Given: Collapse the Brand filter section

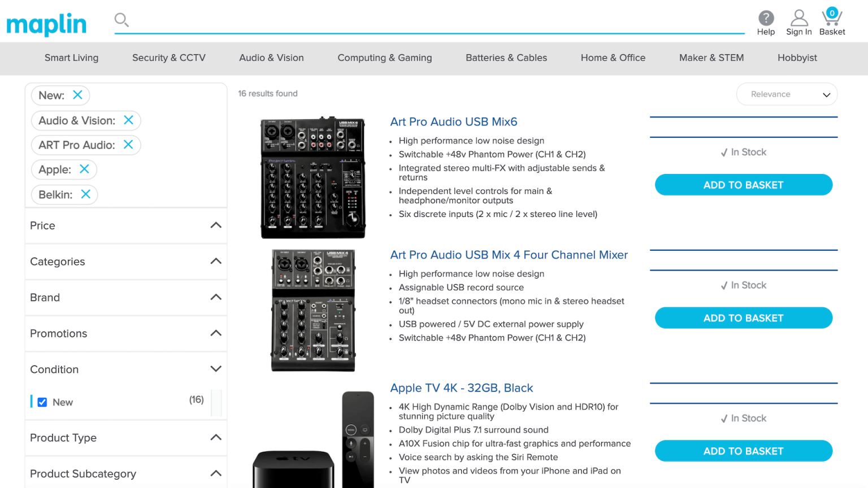Looking at the screenshot, I should pyautogui.click(x=215, y=297).
